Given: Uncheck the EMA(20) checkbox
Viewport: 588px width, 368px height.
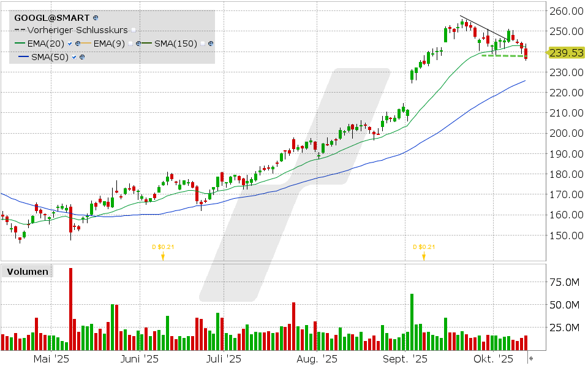Looking at the screenshot, I should tap(70, 44).
